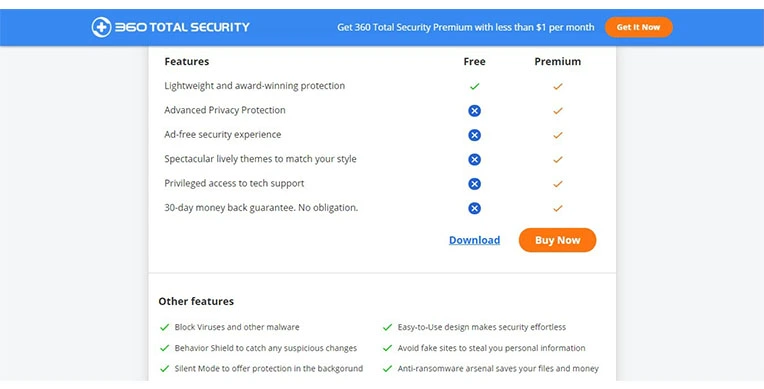Click the orange Buy Now button

click(x=557, y=240)
